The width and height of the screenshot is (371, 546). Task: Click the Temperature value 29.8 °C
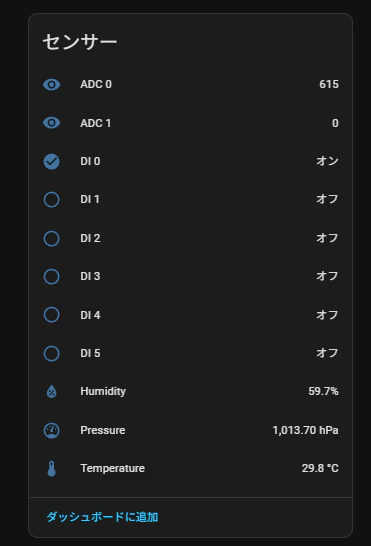click(320, 468)
